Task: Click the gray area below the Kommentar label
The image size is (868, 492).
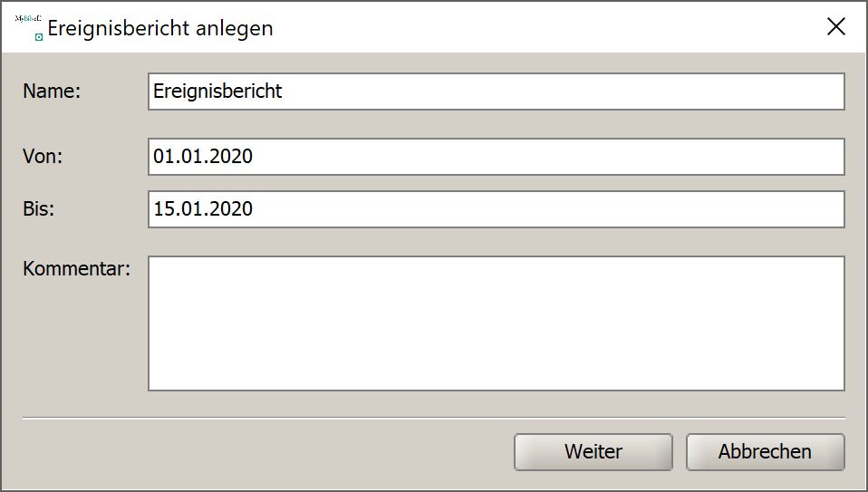Action: coord(76,344)
